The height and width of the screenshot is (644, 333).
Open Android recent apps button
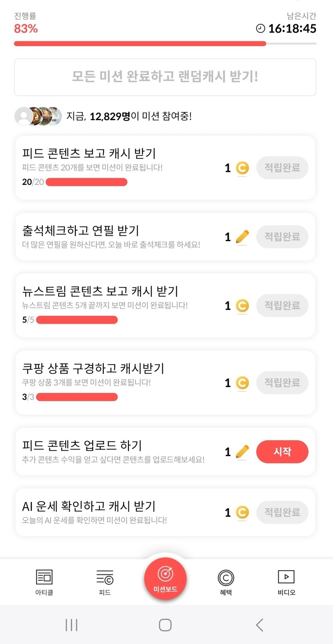71,625
